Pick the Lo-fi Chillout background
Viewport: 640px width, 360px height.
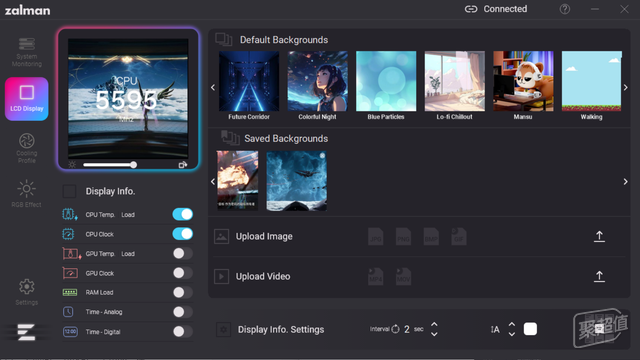(x=455, y=81)
